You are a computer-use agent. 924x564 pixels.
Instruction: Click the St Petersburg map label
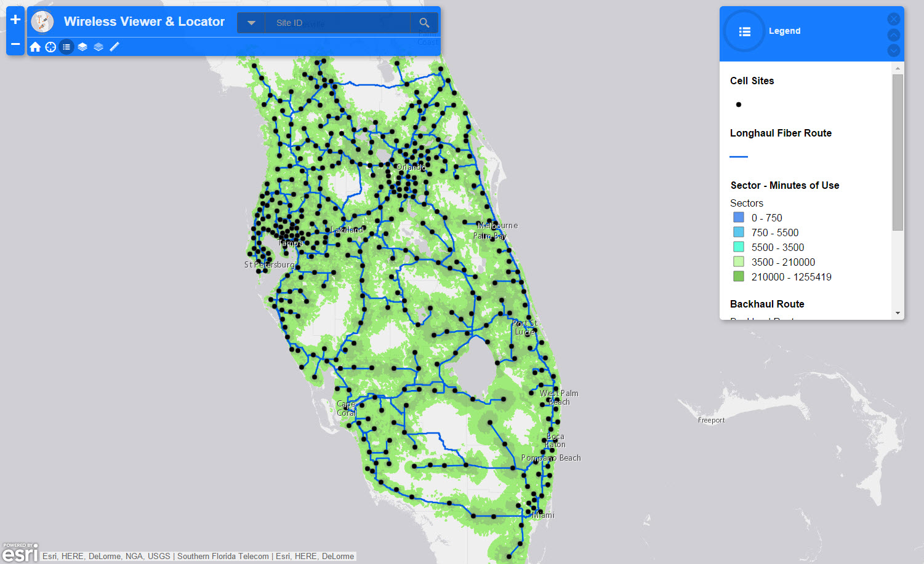(270, 264)
